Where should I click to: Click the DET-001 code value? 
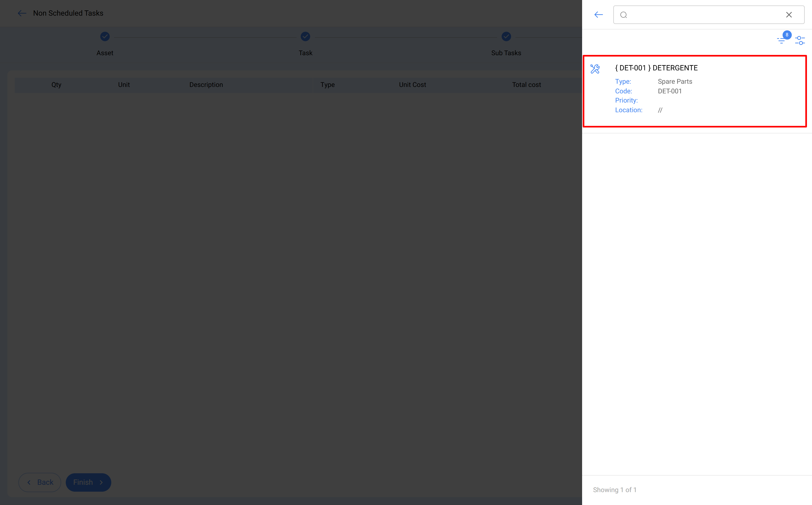pos(669,91)
